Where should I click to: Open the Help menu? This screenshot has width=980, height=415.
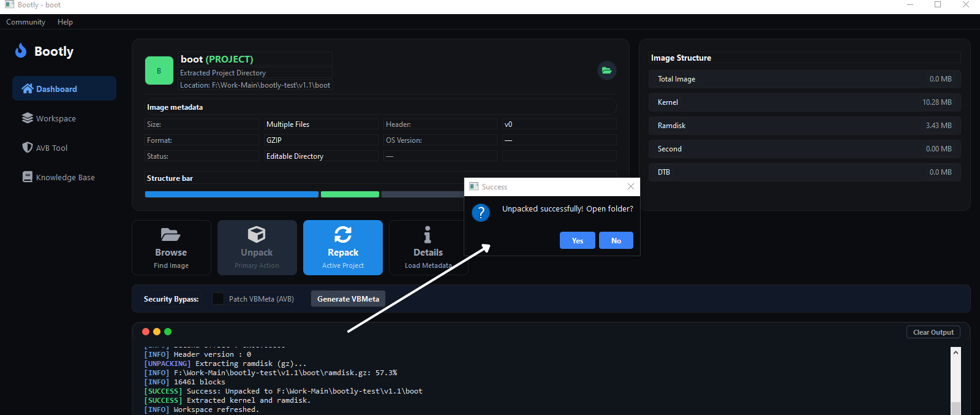click(65, 21)
